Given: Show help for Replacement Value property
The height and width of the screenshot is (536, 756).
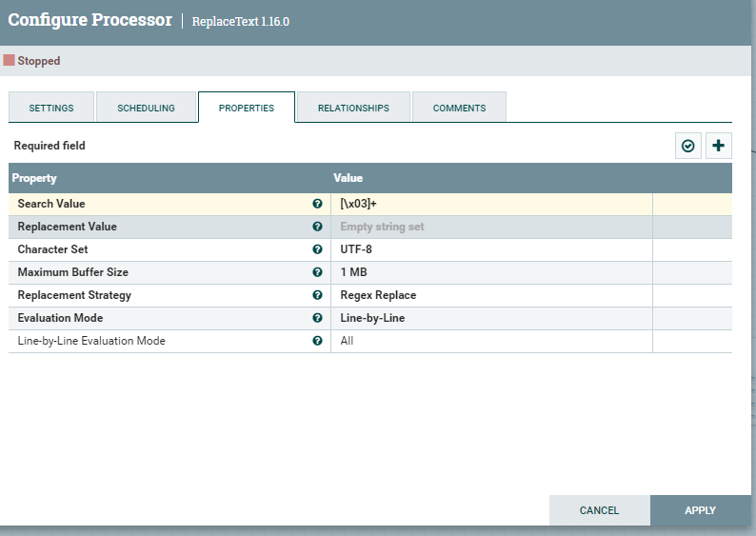Looking at the screenshot, I should click(317, 227).
